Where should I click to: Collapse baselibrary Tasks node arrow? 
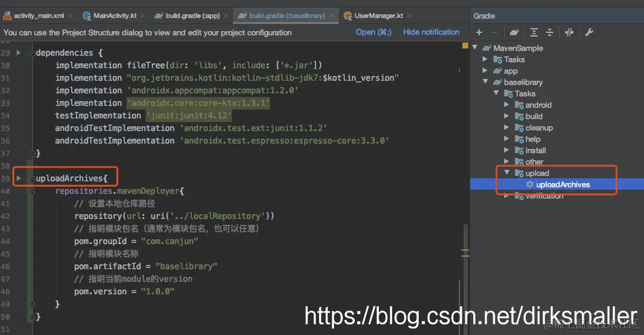pyautogui.click(x=496, y=93)
